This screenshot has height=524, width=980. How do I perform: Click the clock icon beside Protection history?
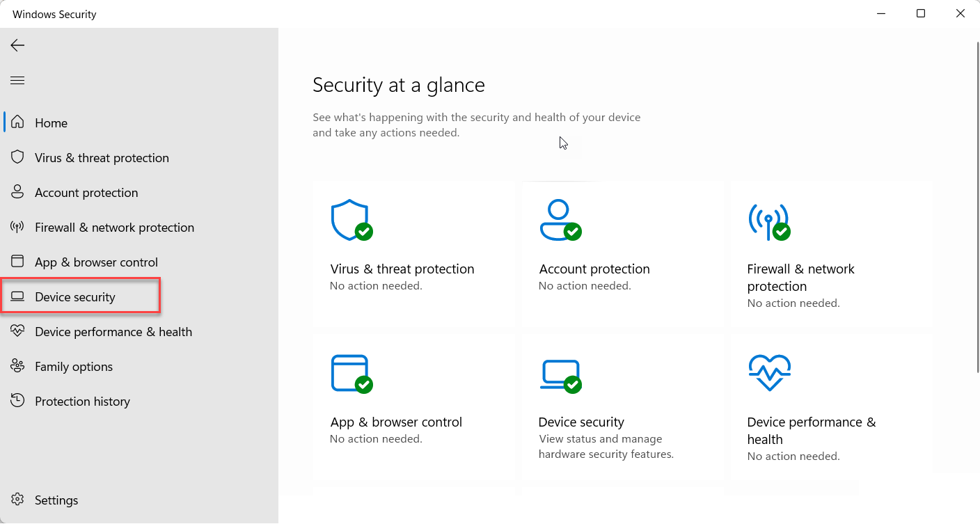[x=18, y=401]
